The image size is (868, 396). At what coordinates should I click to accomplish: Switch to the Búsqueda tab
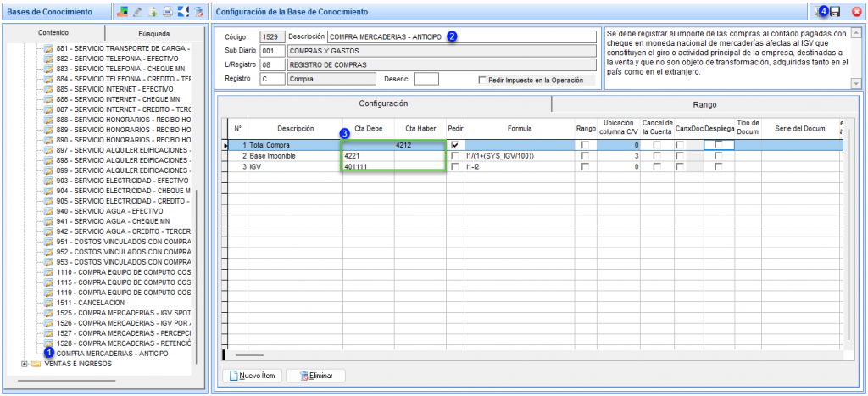(154, 33)
